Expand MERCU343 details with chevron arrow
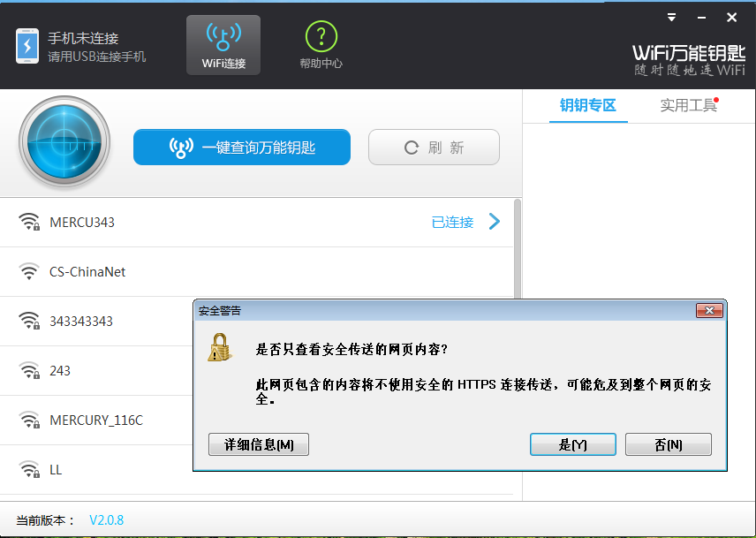 pos(495,222)
